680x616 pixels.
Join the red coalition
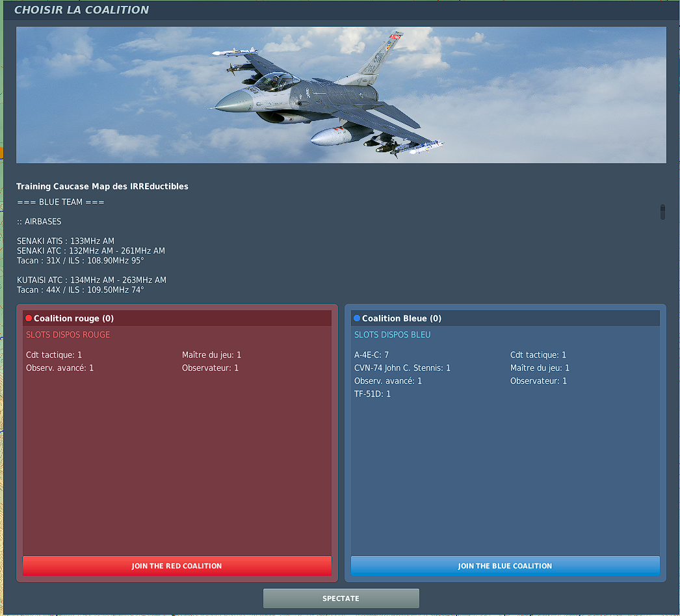pos(177,566)
